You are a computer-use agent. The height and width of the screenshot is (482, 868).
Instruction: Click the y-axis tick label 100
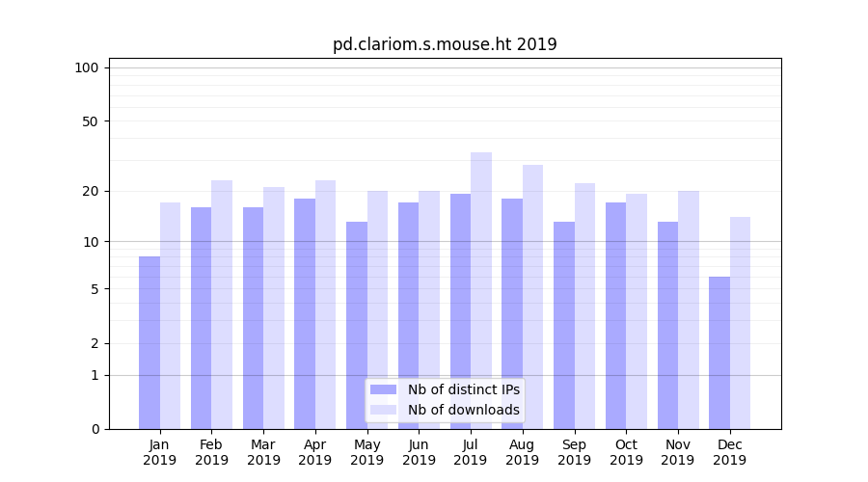pos(87,67)
